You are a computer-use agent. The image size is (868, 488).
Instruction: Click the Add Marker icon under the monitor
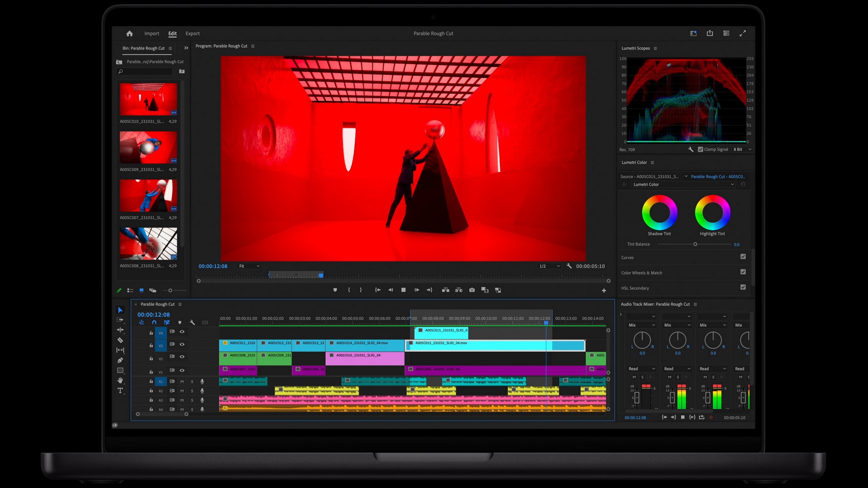click(x=335, y=290)
